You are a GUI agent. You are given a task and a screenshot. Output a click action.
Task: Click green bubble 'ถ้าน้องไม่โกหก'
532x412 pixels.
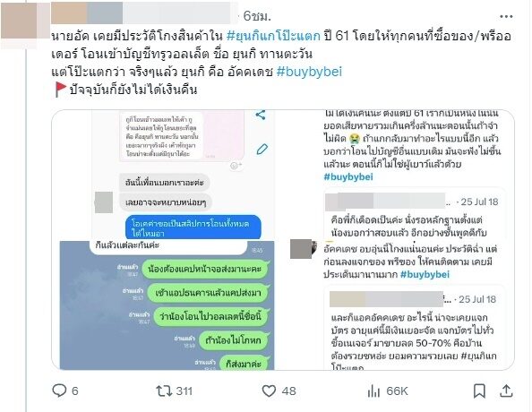click(233, 340)
